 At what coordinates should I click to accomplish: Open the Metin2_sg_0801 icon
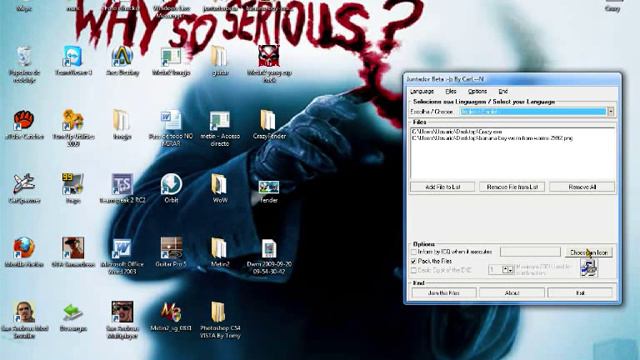pos(171,312)
